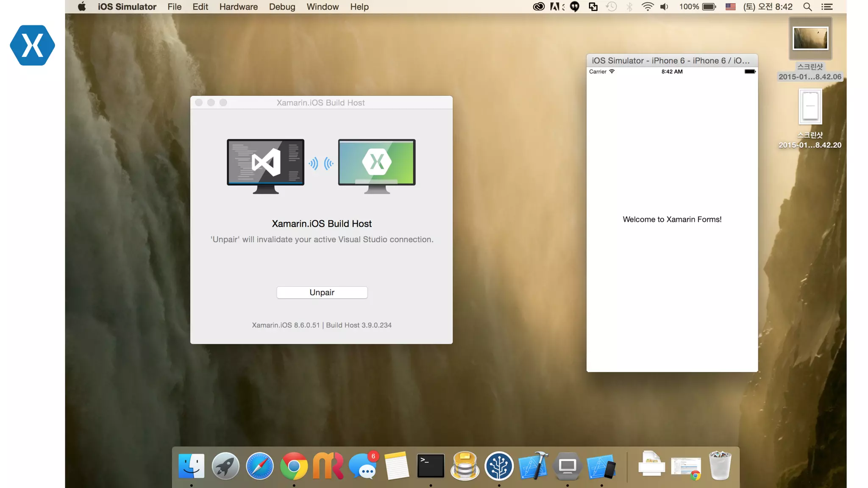Open the Xamarin Build Host dock icon
The width and height of the screenshot is (868, 488).
(567, 466)
